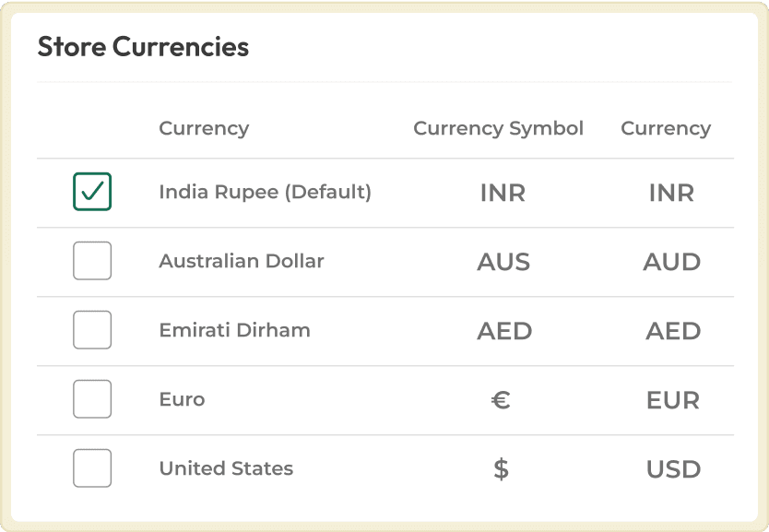
Task: Enable the Euro currency checkbox
Action: click(x=92, y=398)
